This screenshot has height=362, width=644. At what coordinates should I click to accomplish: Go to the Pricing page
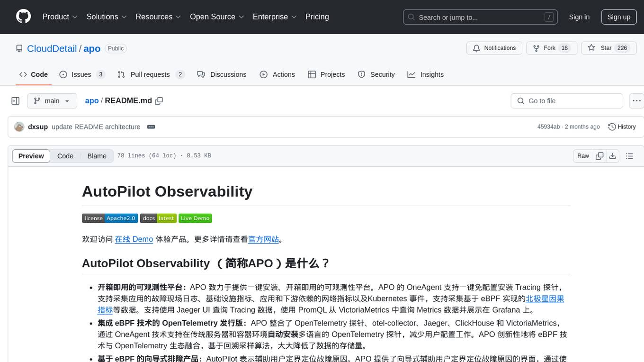[317, 17]
